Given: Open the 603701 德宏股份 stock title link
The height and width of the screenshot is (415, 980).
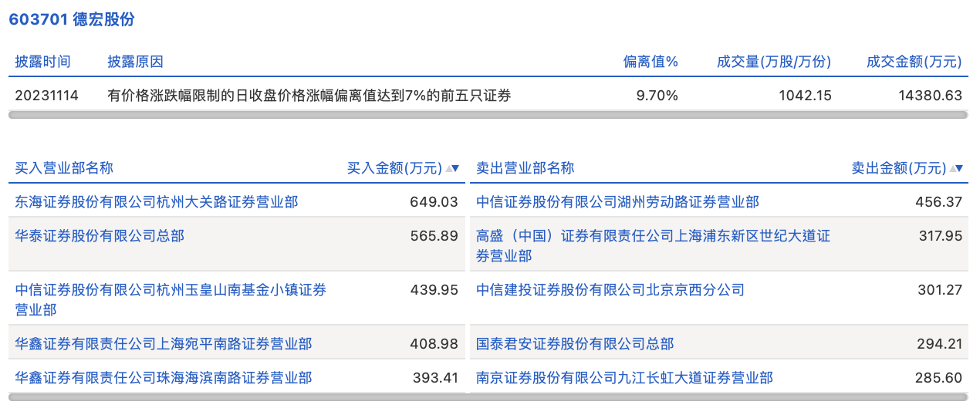Looking at the screenshot, I should click(72, 20).
